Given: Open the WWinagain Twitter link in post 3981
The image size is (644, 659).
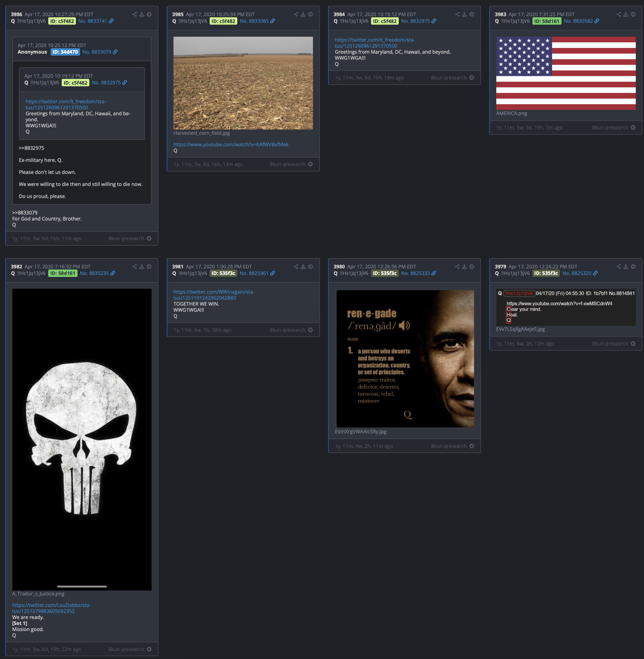Looking at the screenshot, I should tap(214, 295).
